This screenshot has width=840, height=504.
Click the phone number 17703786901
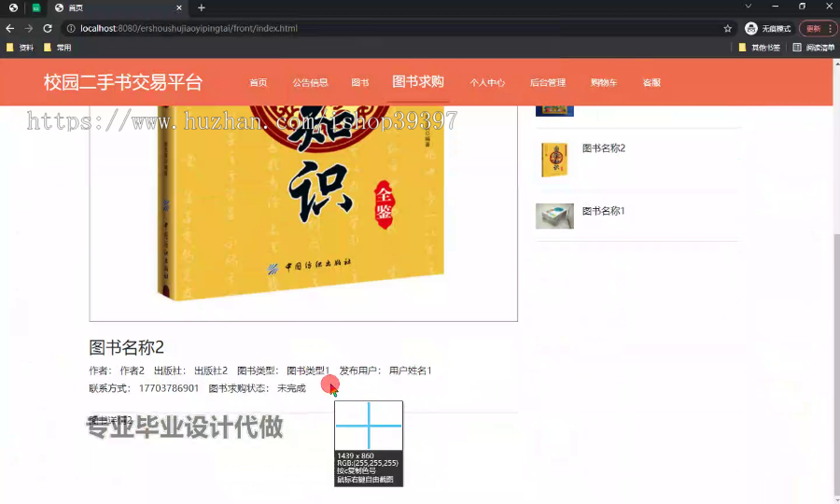[x=169, y=388]
